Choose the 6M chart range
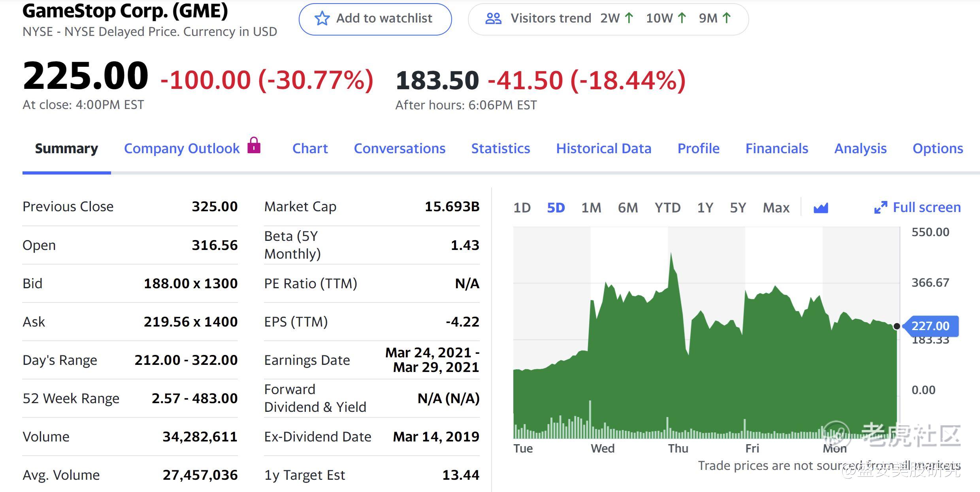This screenshot has height=492, width=980. coord(628,208)
